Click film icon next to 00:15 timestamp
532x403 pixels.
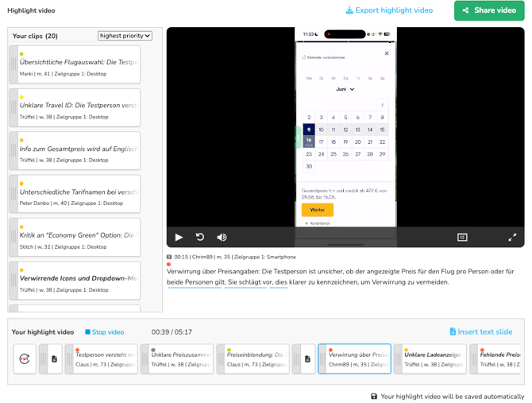pyautogui.click(x=169, y=257)
